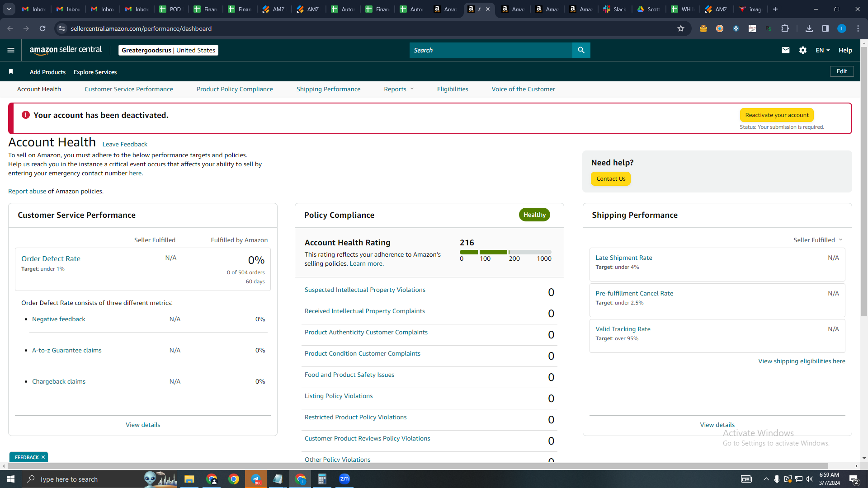
Task: Click the Amazon Seller Central logo
Action: [66, 50]
